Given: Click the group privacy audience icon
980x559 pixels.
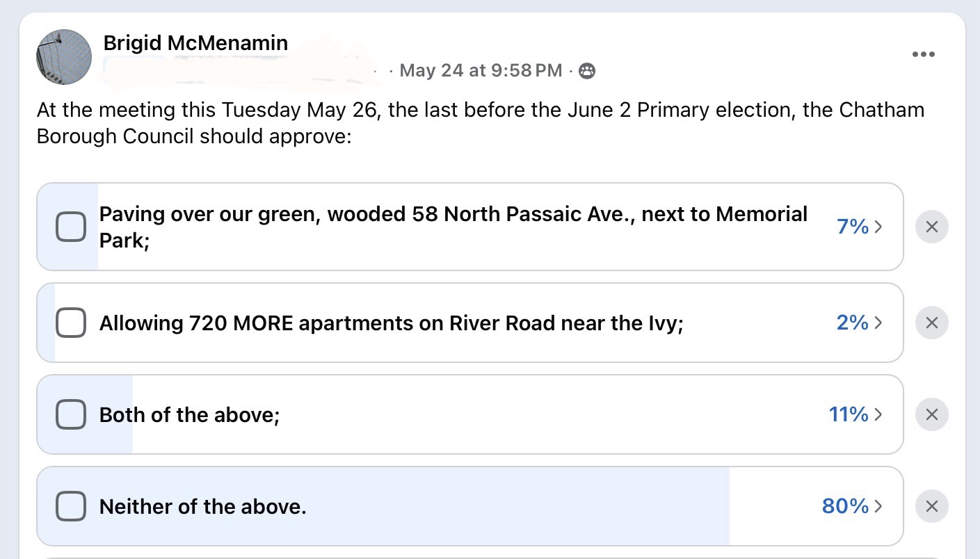Looking at the screenshot, I should (x=587, y=71).
